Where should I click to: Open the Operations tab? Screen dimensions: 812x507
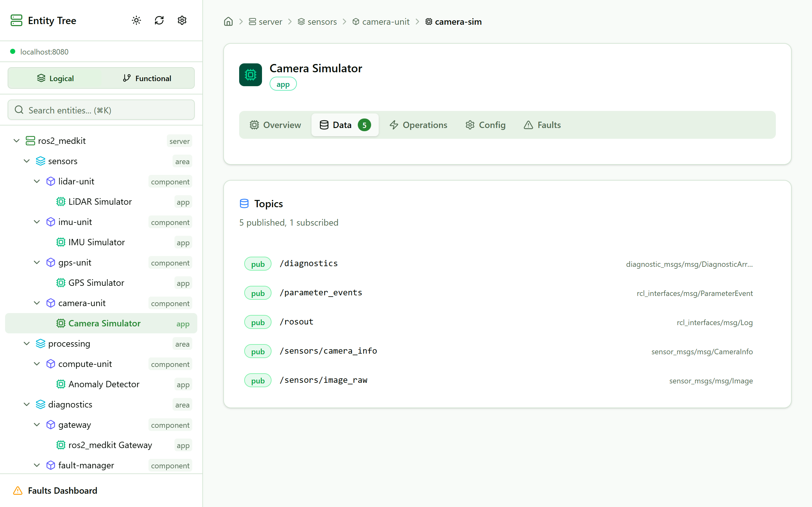pos(418,125)
